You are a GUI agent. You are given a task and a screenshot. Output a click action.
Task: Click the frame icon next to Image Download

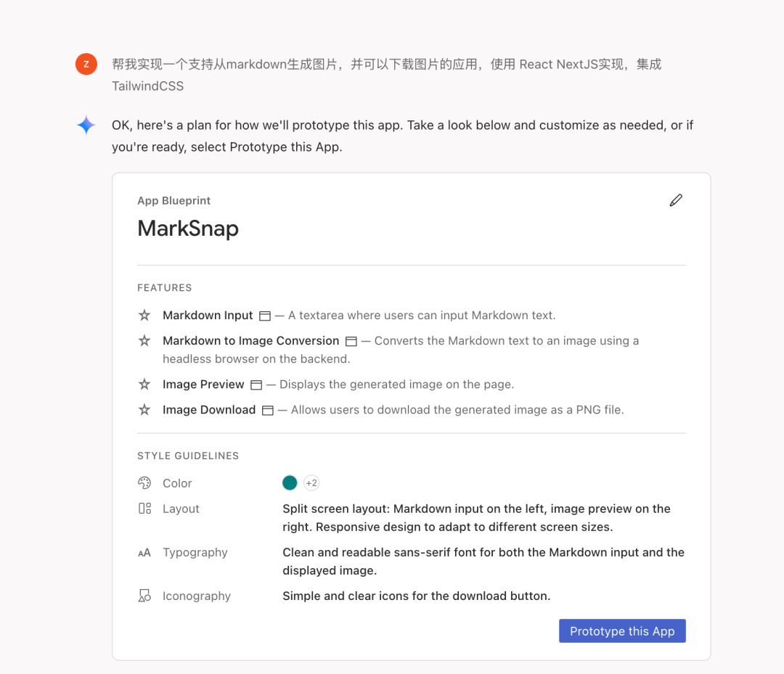click(267, 409)
